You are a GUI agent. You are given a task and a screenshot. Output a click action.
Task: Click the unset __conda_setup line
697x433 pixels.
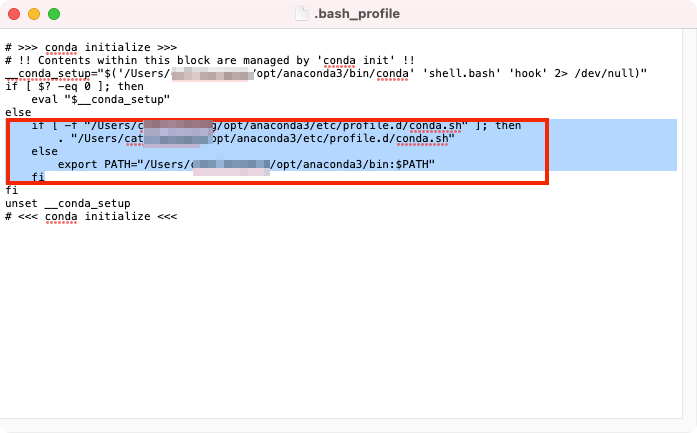point(68,204)
